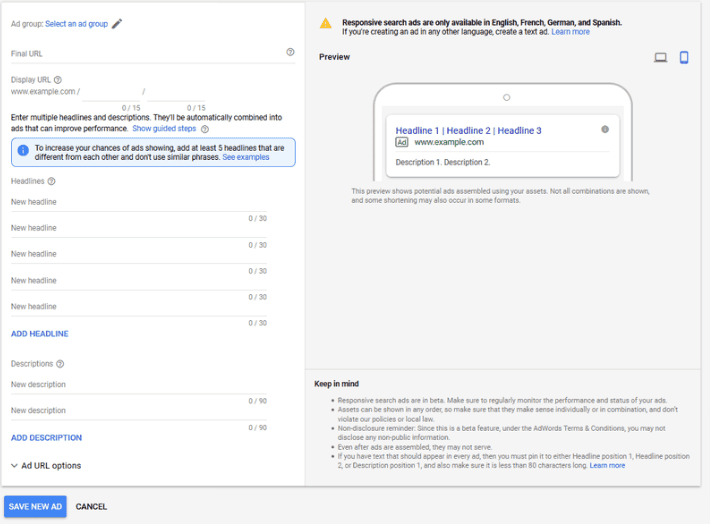Click Select an ad group link

(77, 24)
